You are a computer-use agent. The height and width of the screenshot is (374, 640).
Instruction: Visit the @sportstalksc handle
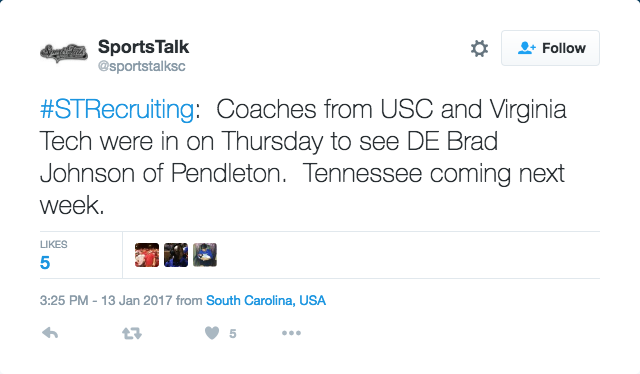(x=142, y=66)
